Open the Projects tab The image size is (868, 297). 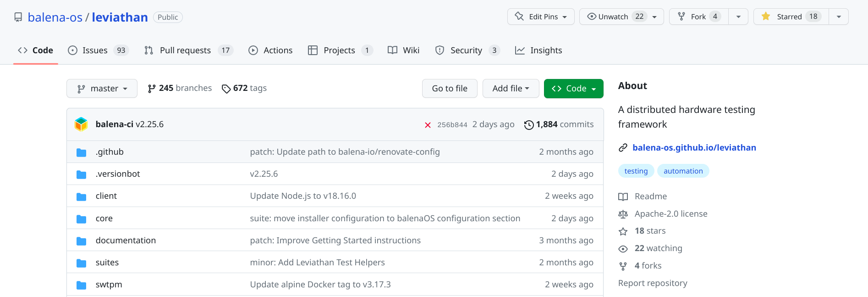tap(340, 50)
